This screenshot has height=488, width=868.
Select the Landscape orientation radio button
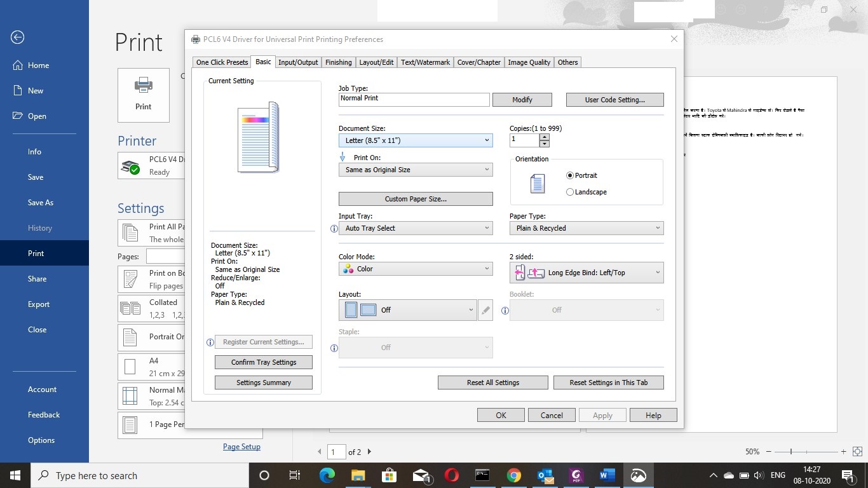[x=570, y=191]
